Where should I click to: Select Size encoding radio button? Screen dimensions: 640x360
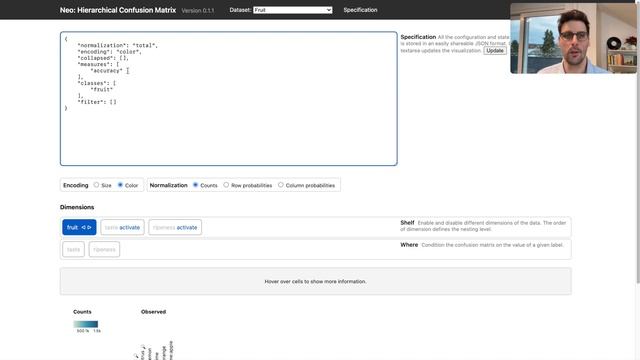pyautogui.click(x=96, y=185)
